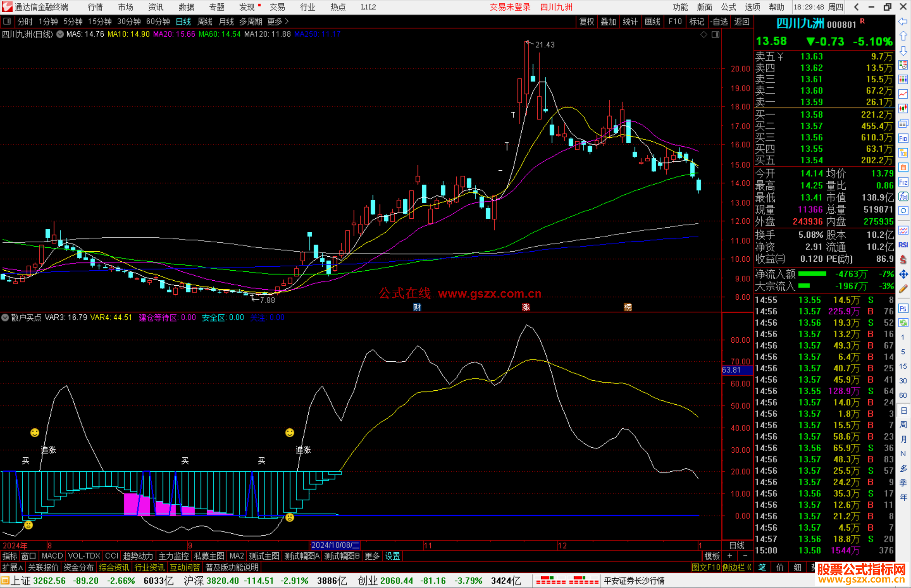Image resolution: width=911 pixels, height=588 pixels.
Task: Open the self-selected stock list icon
Action: coord(903,65)
